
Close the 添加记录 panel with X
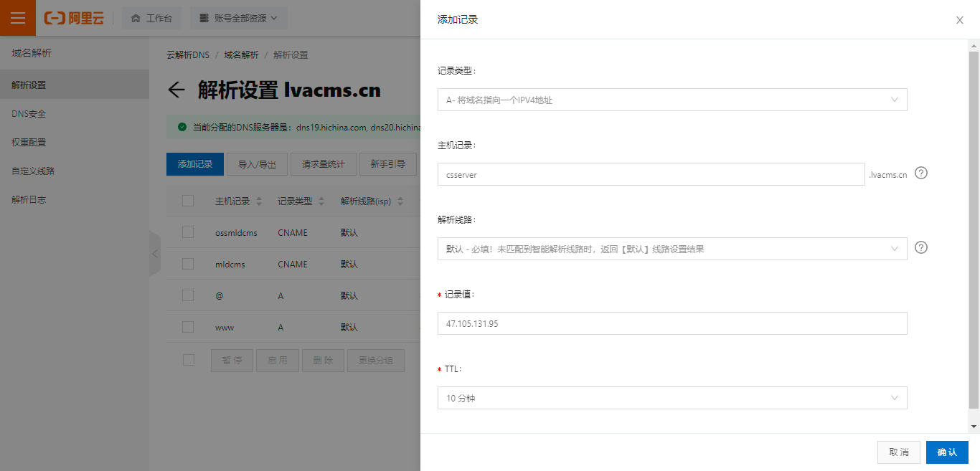(x=960, y=20)
